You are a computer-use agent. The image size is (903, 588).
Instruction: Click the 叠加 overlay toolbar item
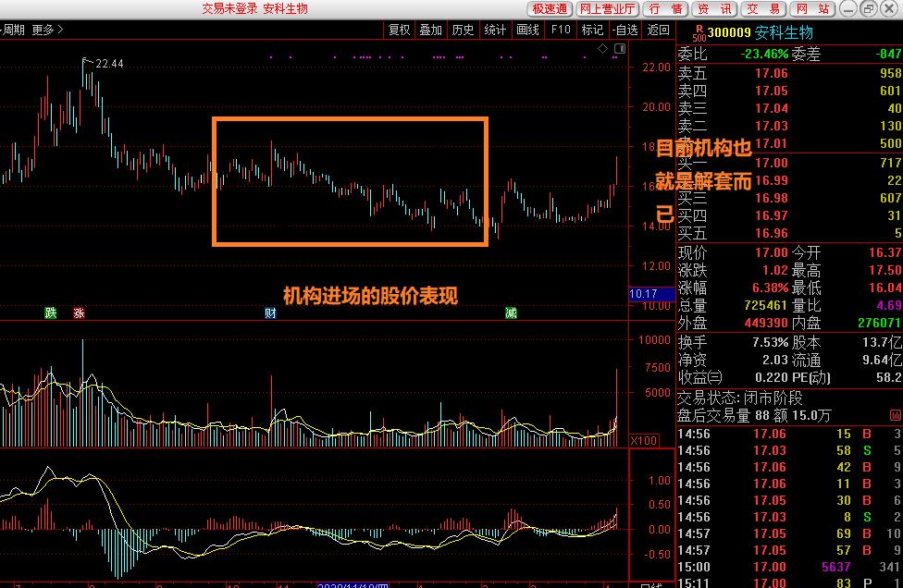[x=431, y=30]
